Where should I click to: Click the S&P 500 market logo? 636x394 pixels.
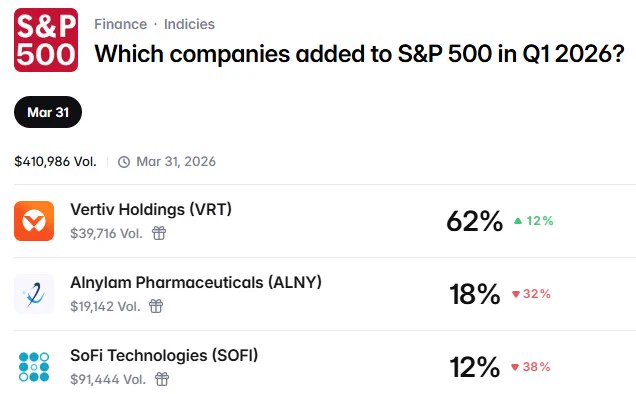[x=46, y=40]
